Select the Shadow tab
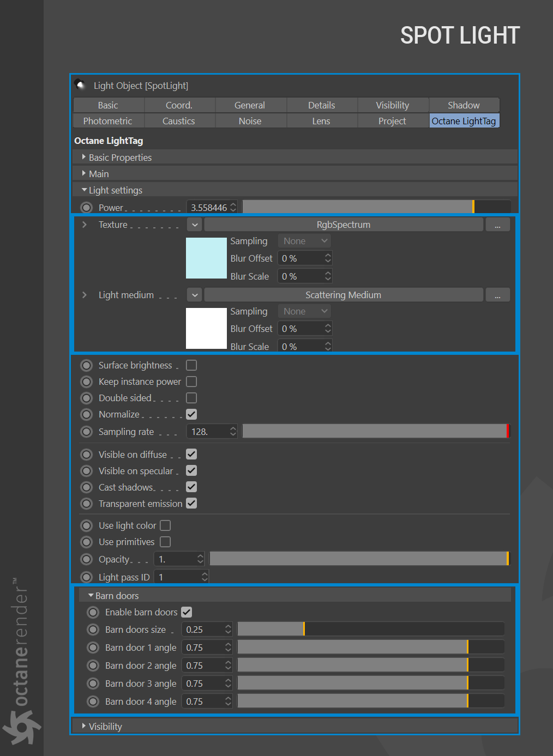This screenshot has height=756, width=553. [x=464, y=105]
